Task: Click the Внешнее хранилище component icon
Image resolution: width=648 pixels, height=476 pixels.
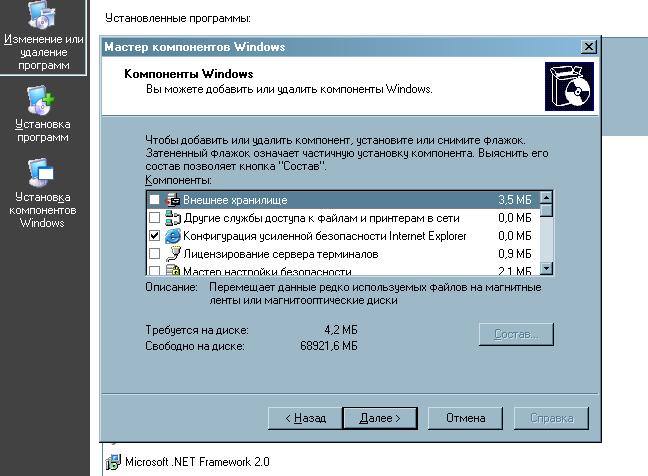Action: tap(173, 200)
